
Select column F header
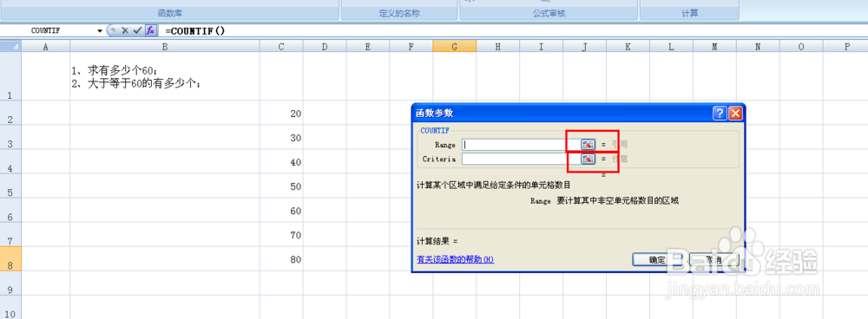(411, 47)
